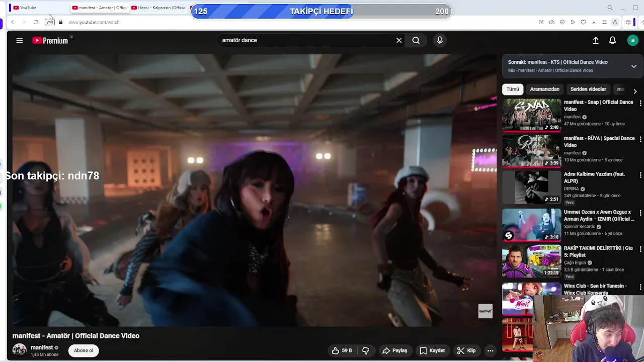Click the DERINA channel name
Image resolution: width=644 pixels, height=362 pixels.
(x=571, y=189)
